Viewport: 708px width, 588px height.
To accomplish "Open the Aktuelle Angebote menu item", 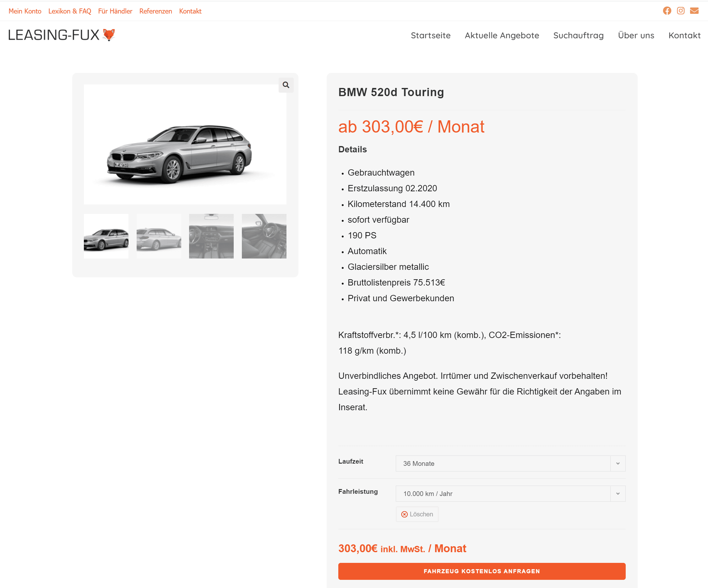I will 502,35.
